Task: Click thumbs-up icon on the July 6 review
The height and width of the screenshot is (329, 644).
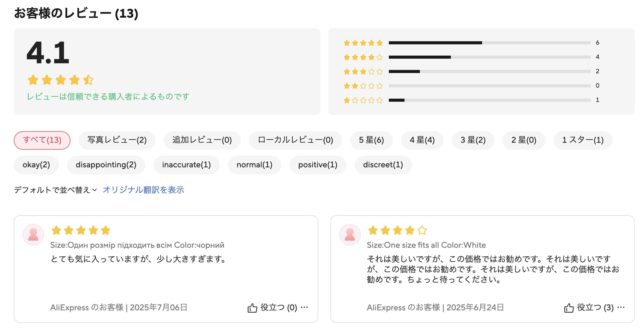Action: [x=252, y=308]
